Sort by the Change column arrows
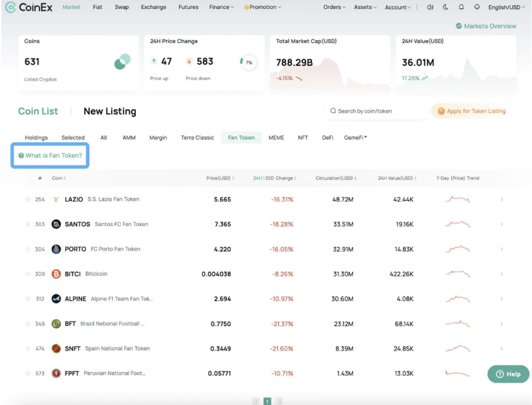532x405 pixels. (295, 178)
